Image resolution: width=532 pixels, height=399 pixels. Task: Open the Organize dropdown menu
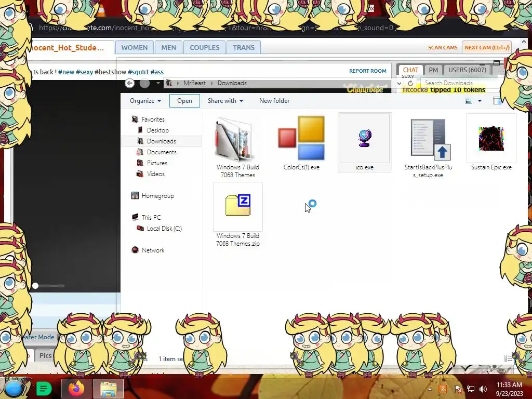(x=145, y=101)
